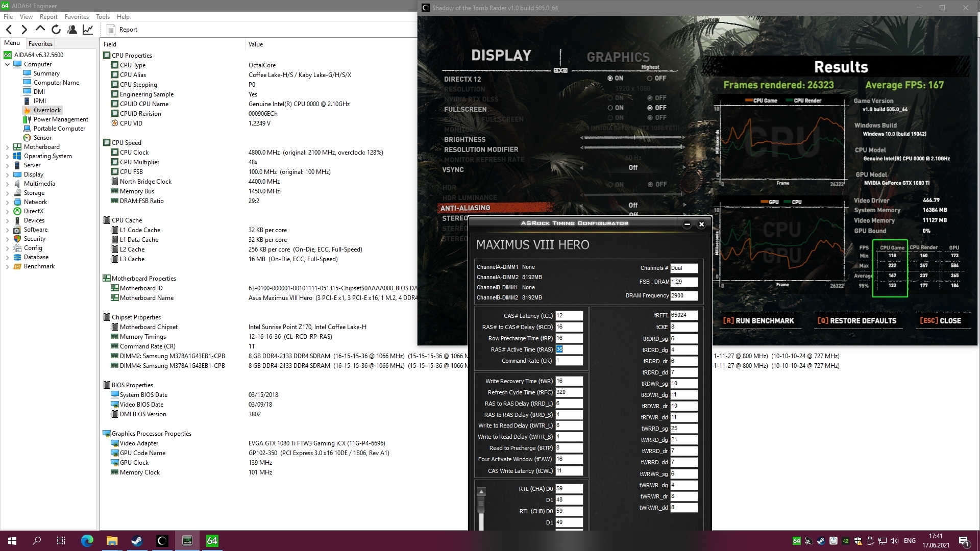Open Microsoft Edge from the taskbar

87,541
